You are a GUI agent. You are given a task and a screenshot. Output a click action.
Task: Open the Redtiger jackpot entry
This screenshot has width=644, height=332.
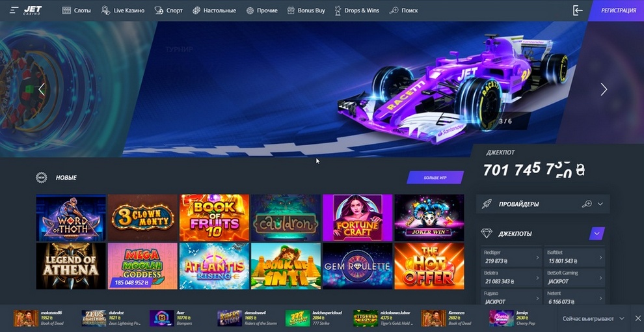(511, 256)
